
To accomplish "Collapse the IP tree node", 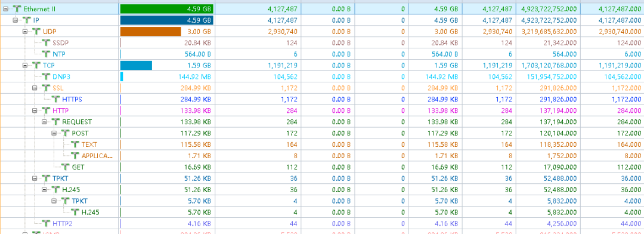I will coord(16,20).
